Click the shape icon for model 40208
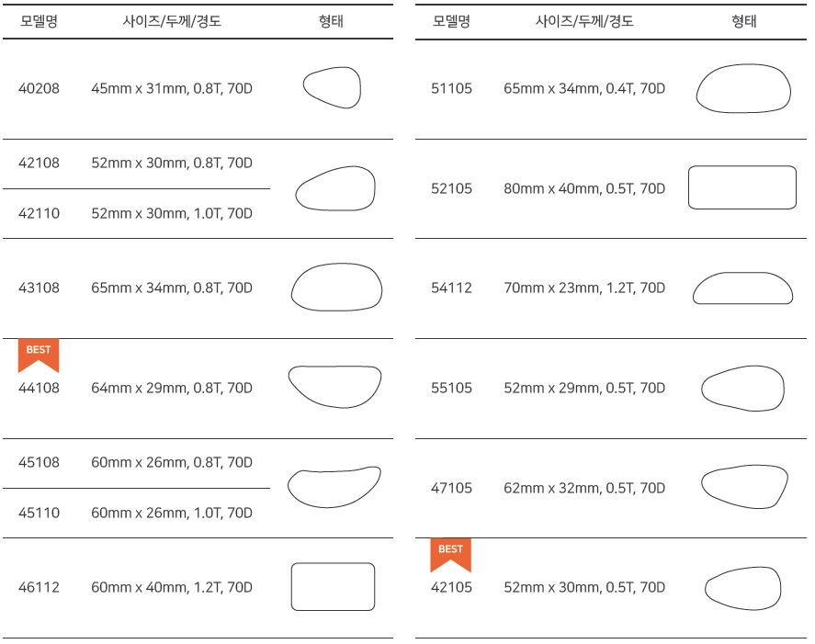This screenshot has width=815, height=644. coord(332,87)
